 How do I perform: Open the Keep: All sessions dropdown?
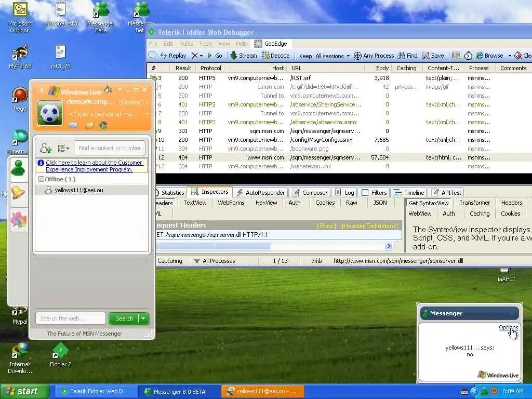pos(324,56)
